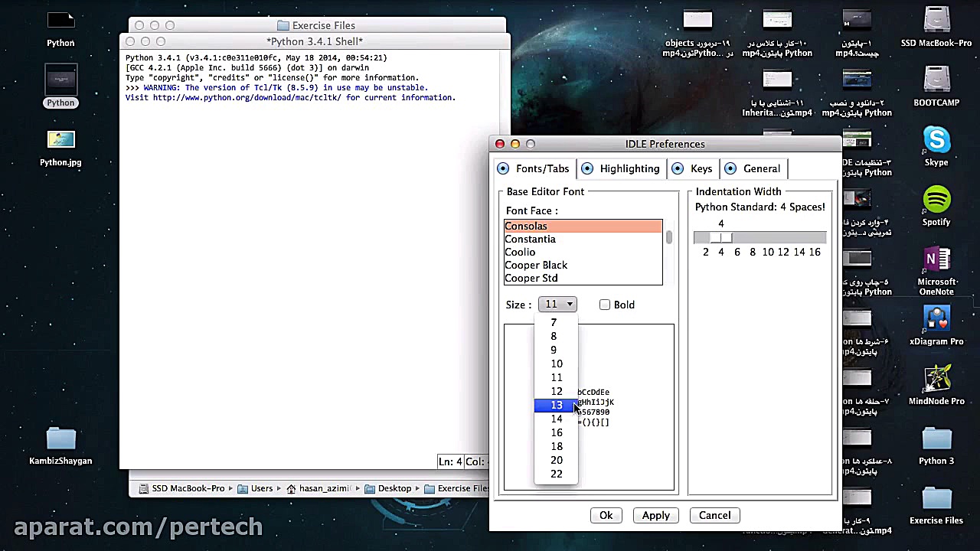Click the Cancel button in IDLE Preferences
Image resolution: width=980 pixels, height=551 pixels.
[x=714, y=515]
